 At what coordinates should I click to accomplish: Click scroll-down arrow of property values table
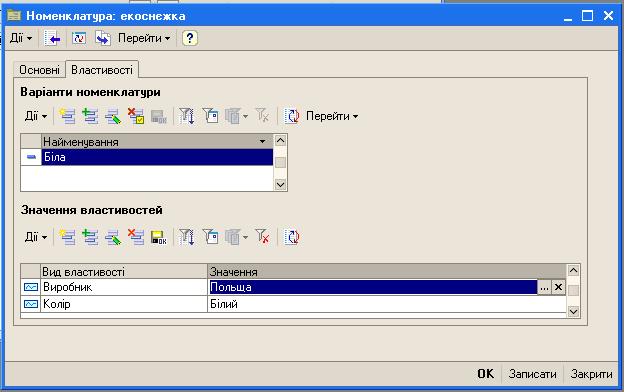[573, 312]
